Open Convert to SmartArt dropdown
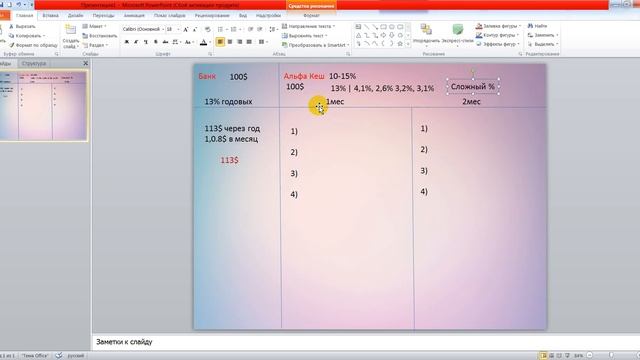Viewport: 640px width, 360px height. click(x=316, y=45)
